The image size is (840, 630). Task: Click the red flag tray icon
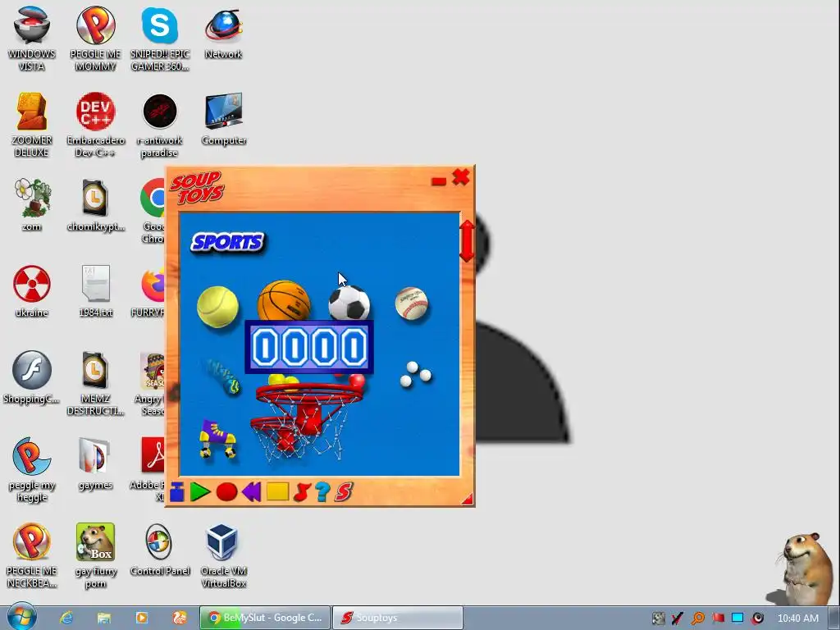coord(718,619)
